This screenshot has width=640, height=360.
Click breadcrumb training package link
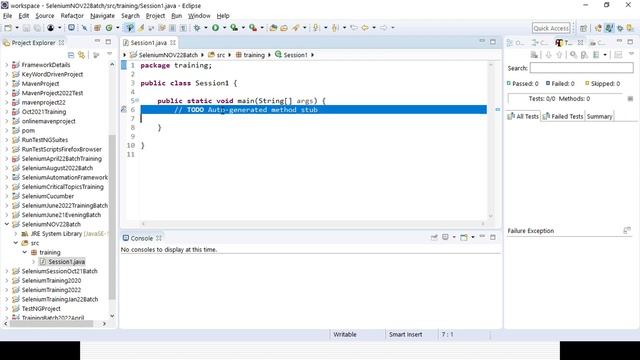pyautogui.click(x=254, y=55)
